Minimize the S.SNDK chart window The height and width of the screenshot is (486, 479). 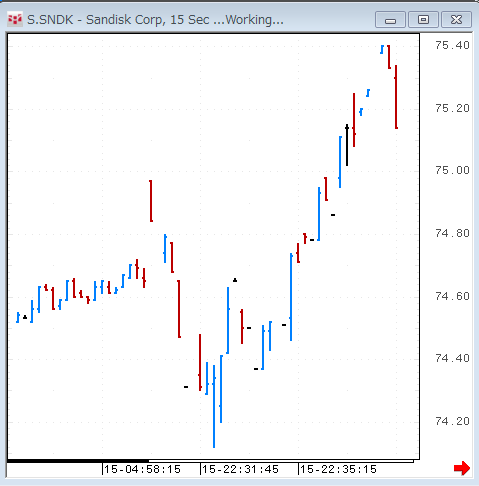(390, 20)
